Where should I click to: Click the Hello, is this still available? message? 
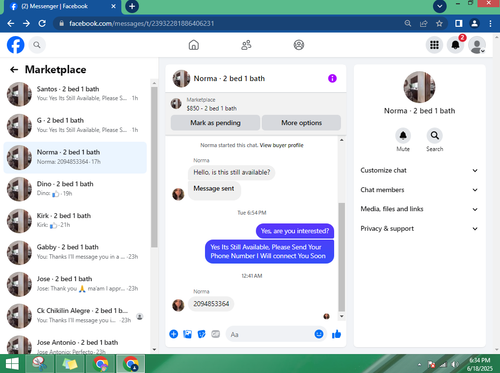[x=232, y=172]
